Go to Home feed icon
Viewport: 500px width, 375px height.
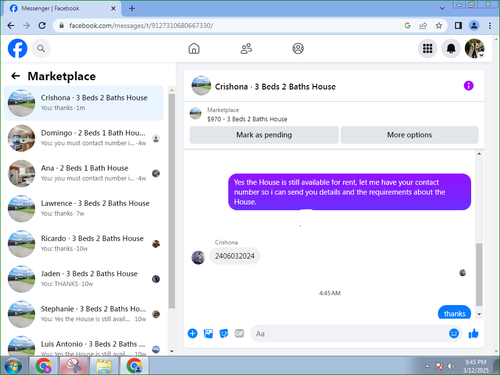194,49
